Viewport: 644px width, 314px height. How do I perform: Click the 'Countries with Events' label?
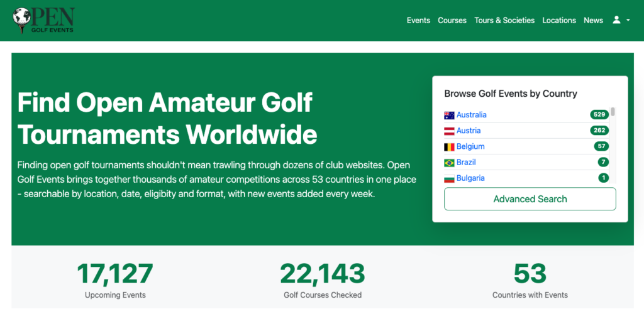530,295
